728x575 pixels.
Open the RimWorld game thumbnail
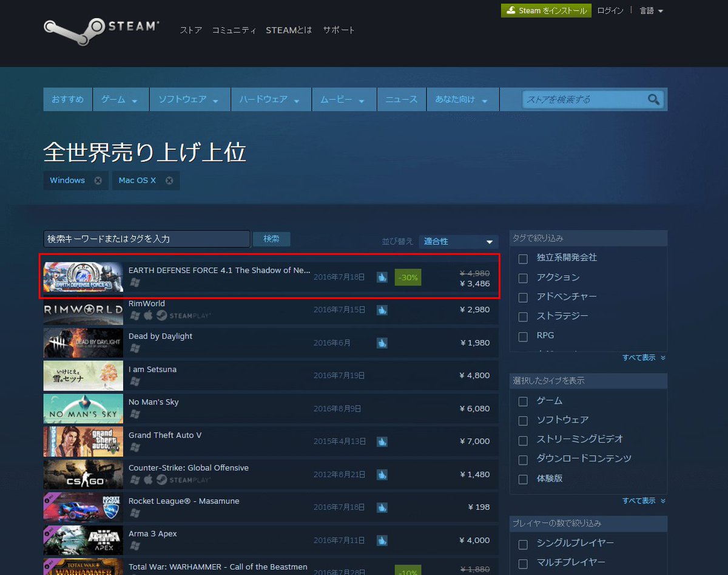click(83, 310)
